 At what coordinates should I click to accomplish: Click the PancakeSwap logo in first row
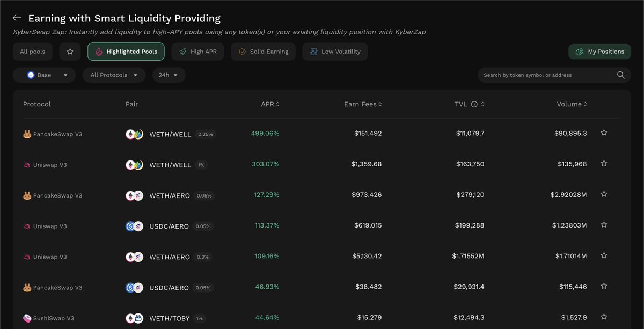pyautogui.click(x=27, y=134)
